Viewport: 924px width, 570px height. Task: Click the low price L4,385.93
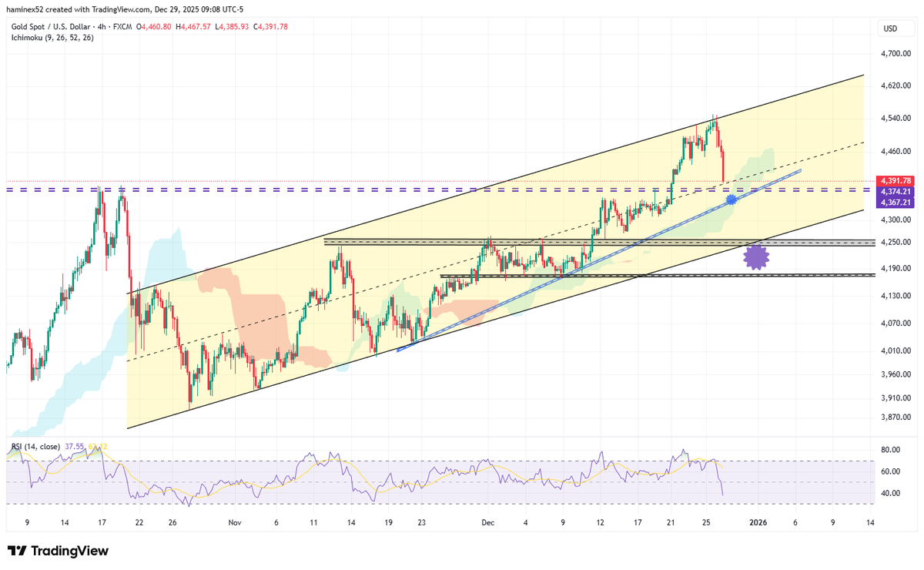pyautogui.click(x=233, y=27)
